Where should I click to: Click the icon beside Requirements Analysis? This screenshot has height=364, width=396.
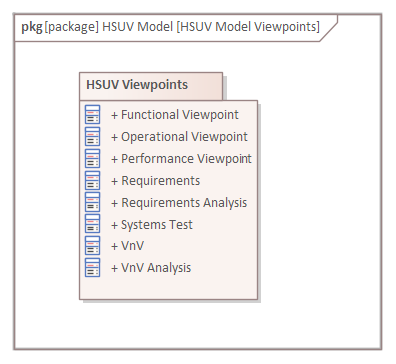(x=92, y=202)
